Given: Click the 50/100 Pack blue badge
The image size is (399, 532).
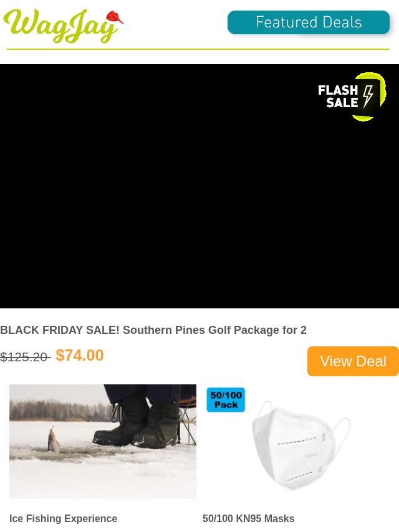Looking at the screenshot, I should (226, 400).
